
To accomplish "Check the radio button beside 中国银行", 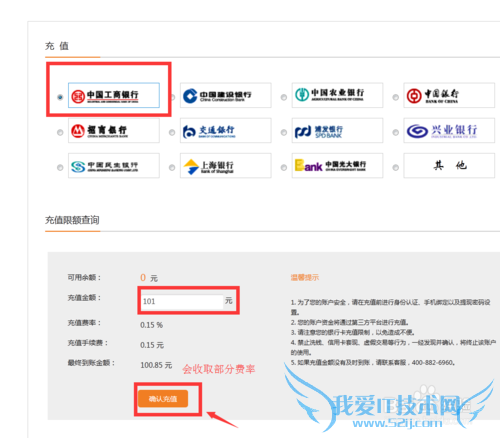I will [x=396, y=97].
